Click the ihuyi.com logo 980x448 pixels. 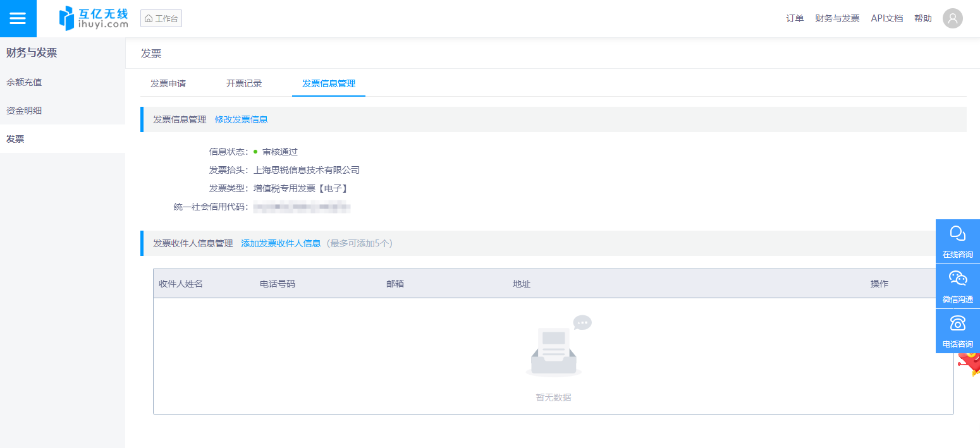94,18
